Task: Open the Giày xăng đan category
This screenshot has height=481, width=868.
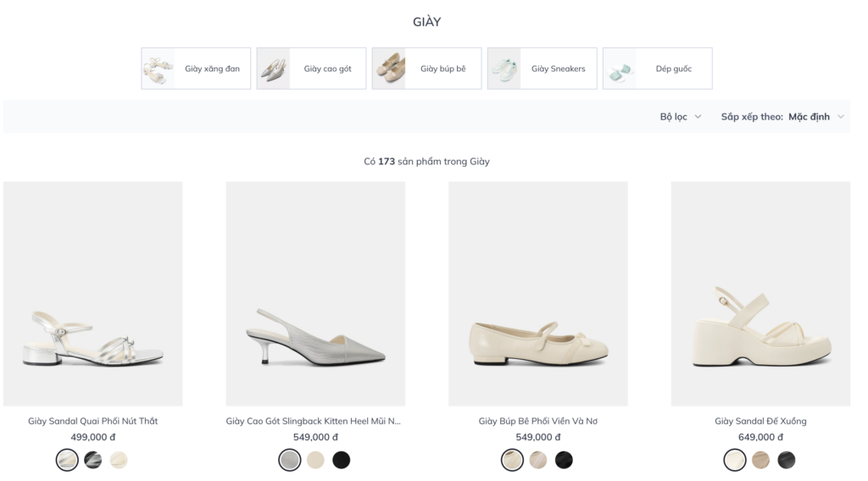Action: click(x=196, y=69)
